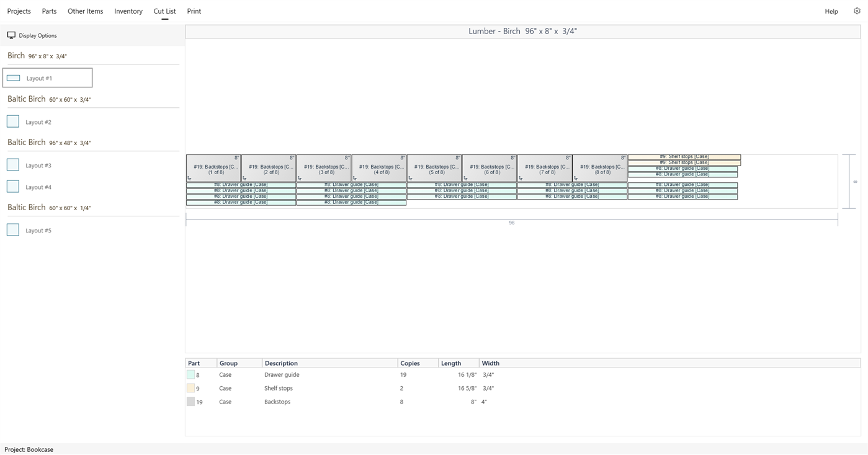Screen dimensions: 868x455
Task: Select Backstops piece 2 of 8
Action: point(269,168)
